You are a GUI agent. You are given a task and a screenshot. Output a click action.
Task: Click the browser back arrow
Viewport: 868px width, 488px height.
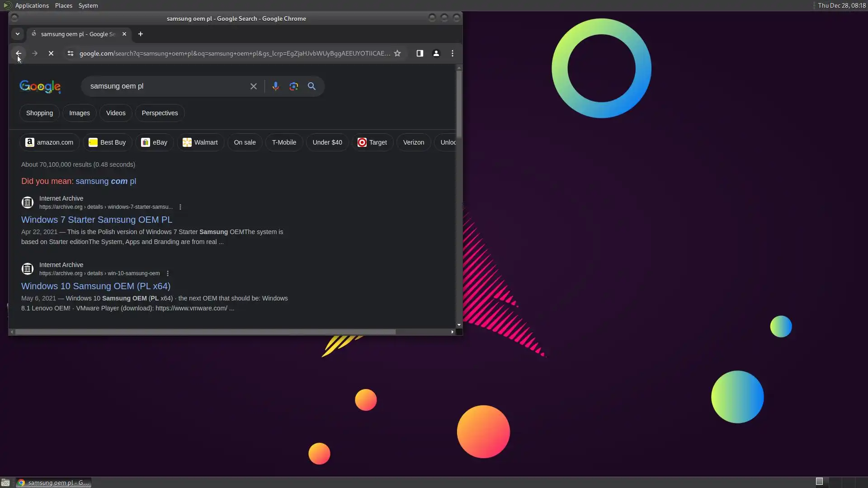[x=19, y=53]
